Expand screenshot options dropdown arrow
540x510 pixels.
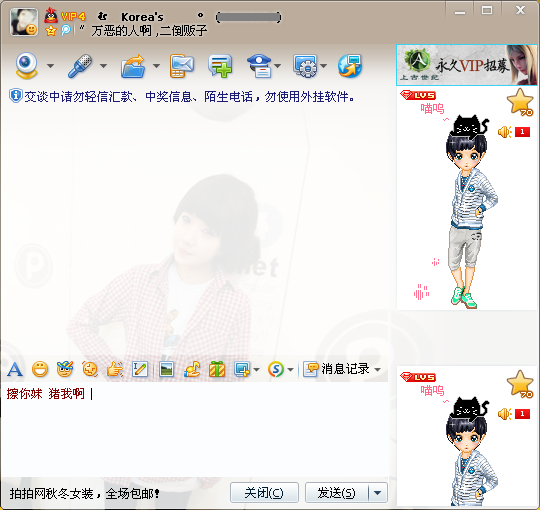pyautogui.click(x=256, y=370)
